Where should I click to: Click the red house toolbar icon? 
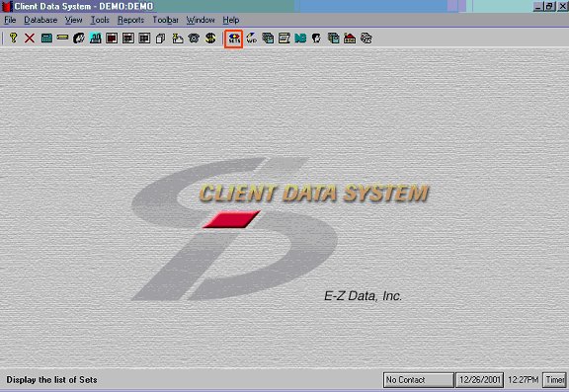coord(350,39)
